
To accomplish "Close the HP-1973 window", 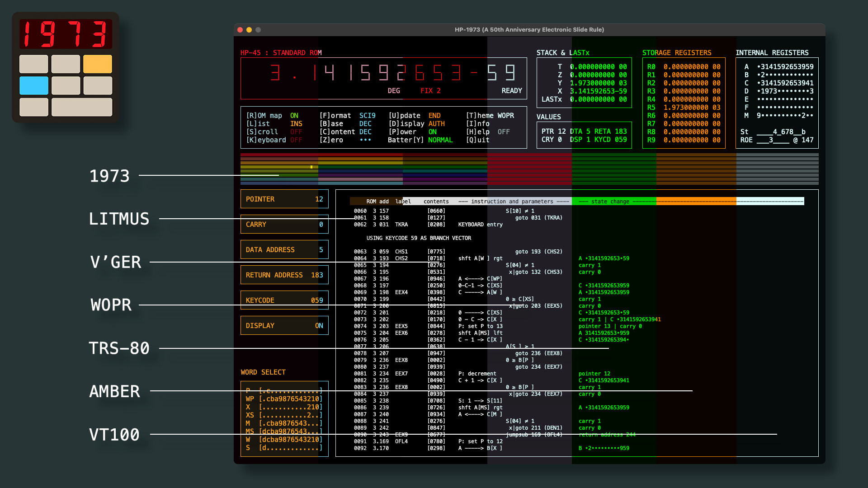I will 240,30.
